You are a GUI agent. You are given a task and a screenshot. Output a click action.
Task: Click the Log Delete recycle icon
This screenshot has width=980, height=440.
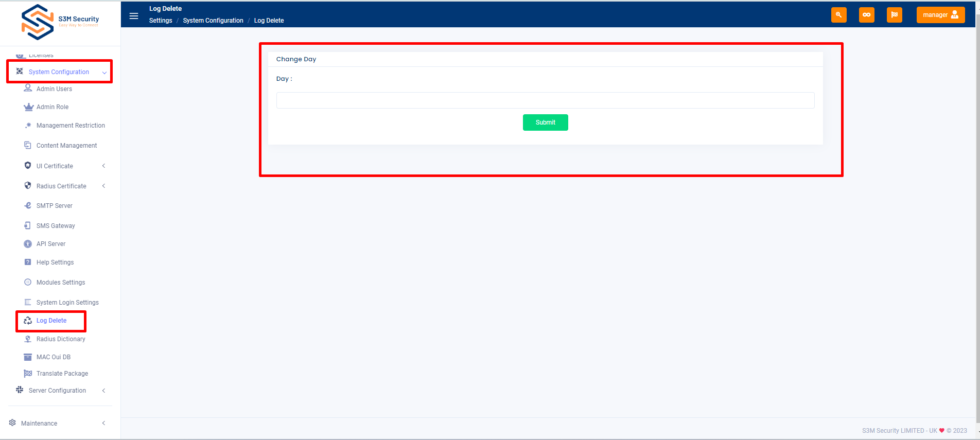pyautogui.click(x=28, y=320)
